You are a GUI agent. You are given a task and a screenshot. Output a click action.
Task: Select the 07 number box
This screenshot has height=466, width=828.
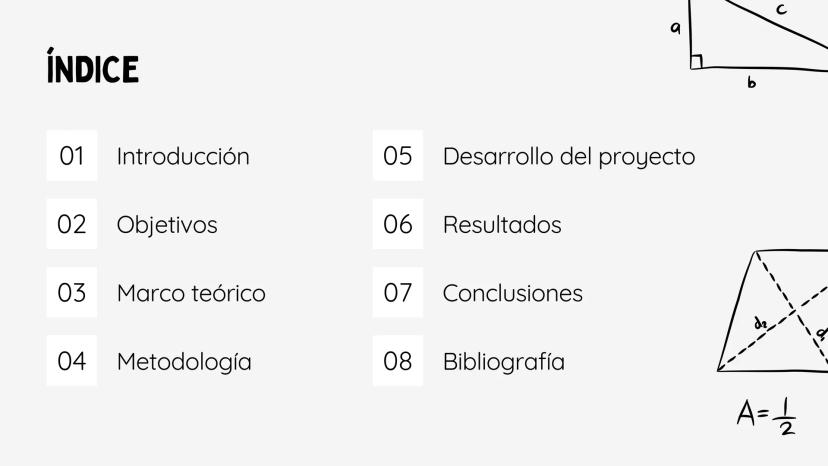(x=398, y=293)
